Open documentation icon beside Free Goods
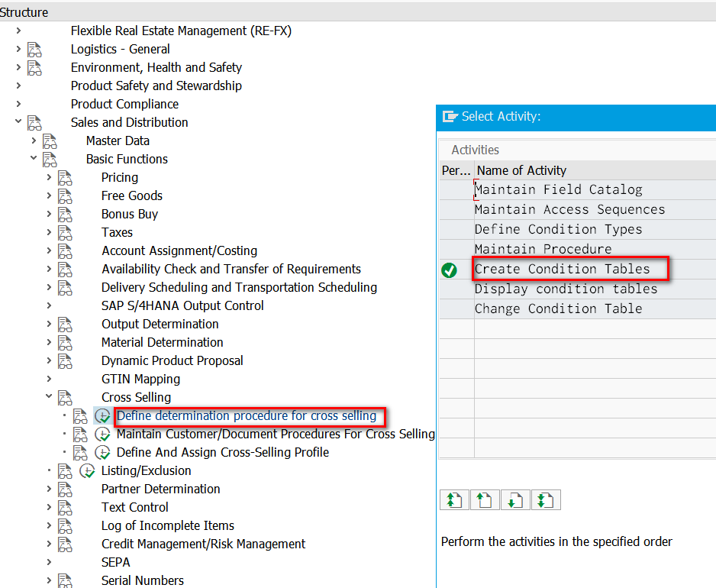This screenshot has height=588, width=716. [x=65, y=196]
